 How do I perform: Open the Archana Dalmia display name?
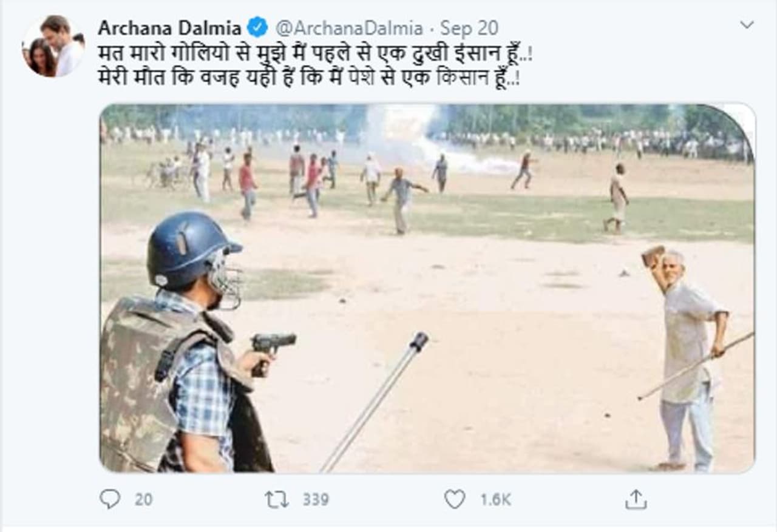(x=169, y=28)
